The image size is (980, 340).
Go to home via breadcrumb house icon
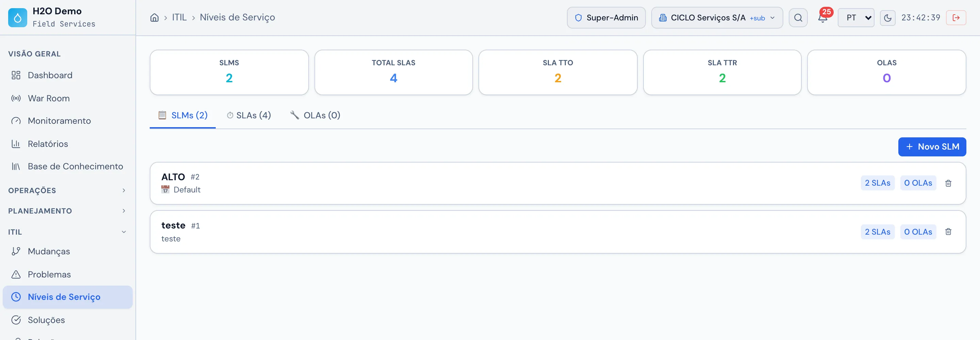pos(154,17)
